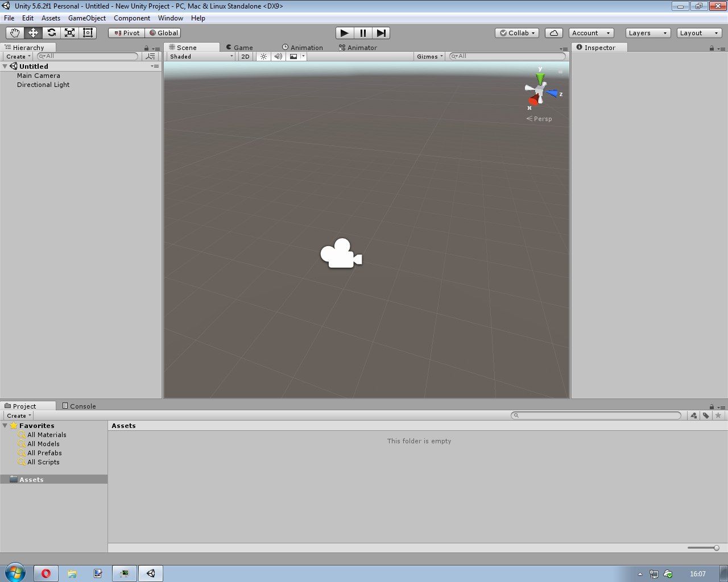This screenshot has height=582, width=728.
Task: Click the Play button
Action: click(345, 33)
